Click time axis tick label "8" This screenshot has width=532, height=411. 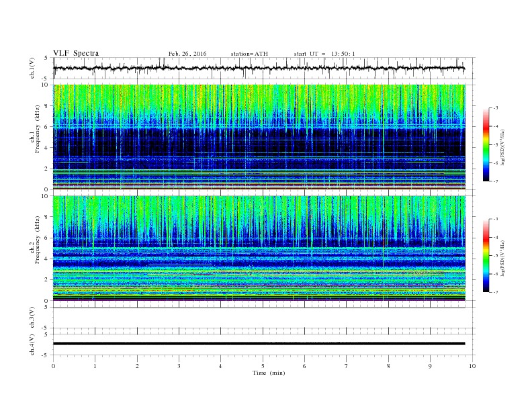click(x=388, y=366)
